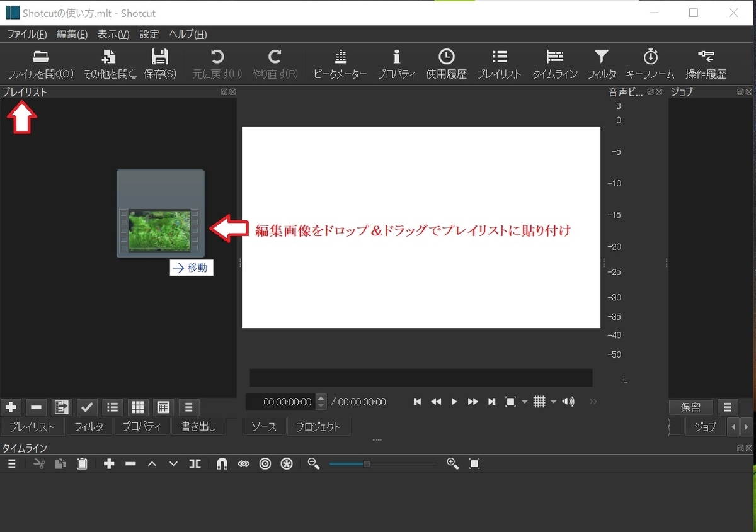Click the fast forward button

click(x=473, y=402)
